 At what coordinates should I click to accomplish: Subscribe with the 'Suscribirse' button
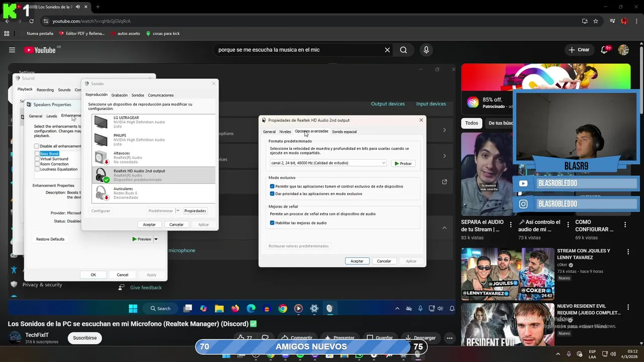tap(85, 338)
